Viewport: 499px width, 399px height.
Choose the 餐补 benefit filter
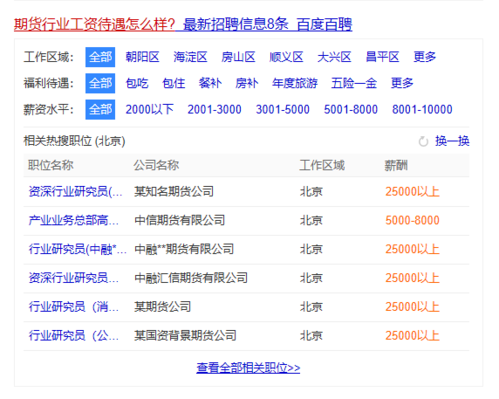coord(210,83)
